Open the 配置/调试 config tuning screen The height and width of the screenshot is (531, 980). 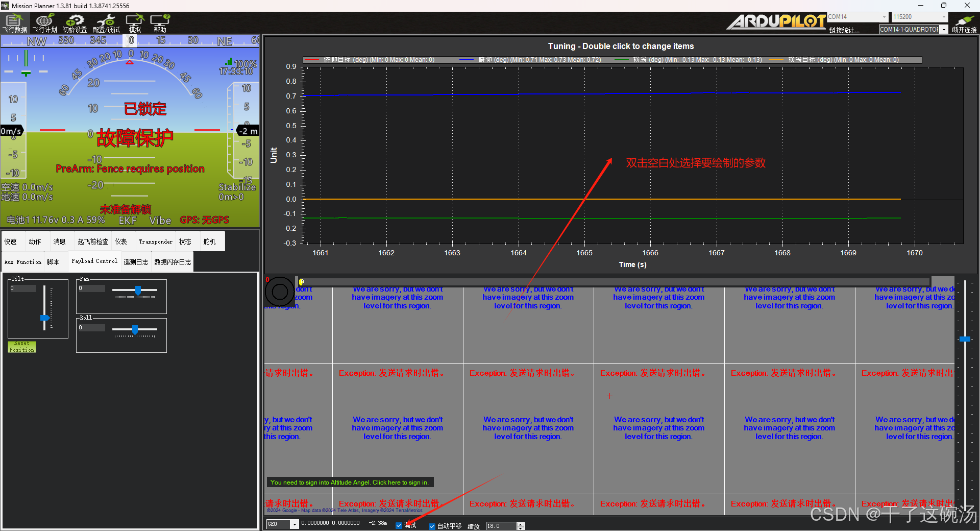click(x=106, y=23)
